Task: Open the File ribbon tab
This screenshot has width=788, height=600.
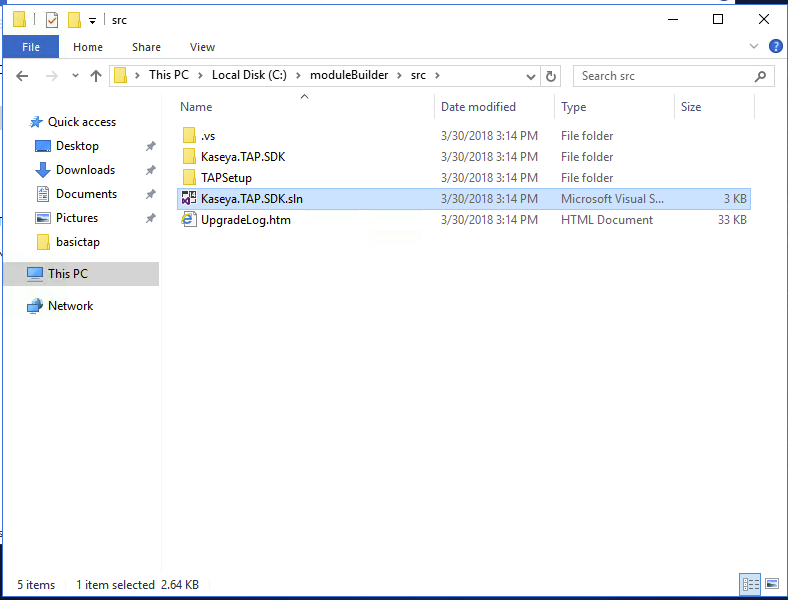Action: coord(31,47)
